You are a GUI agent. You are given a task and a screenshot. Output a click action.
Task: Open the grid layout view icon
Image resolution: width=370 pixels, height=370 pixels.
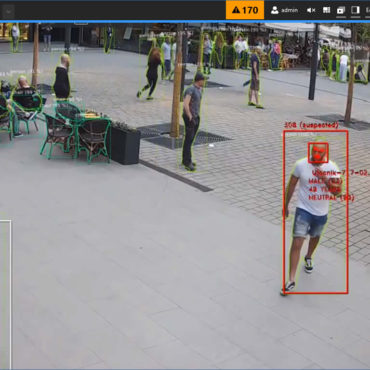click(x=326, y=10)
